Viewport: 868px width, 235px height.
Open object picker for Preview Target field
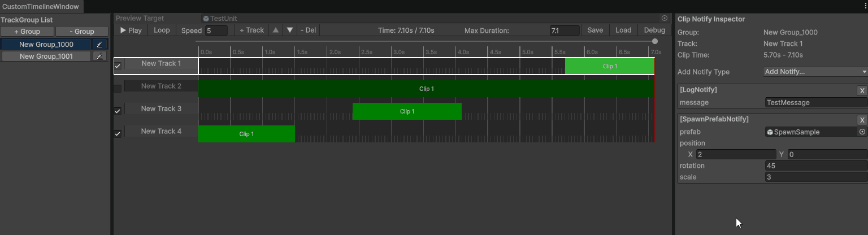pyautogui.click(x=665, y=19)
